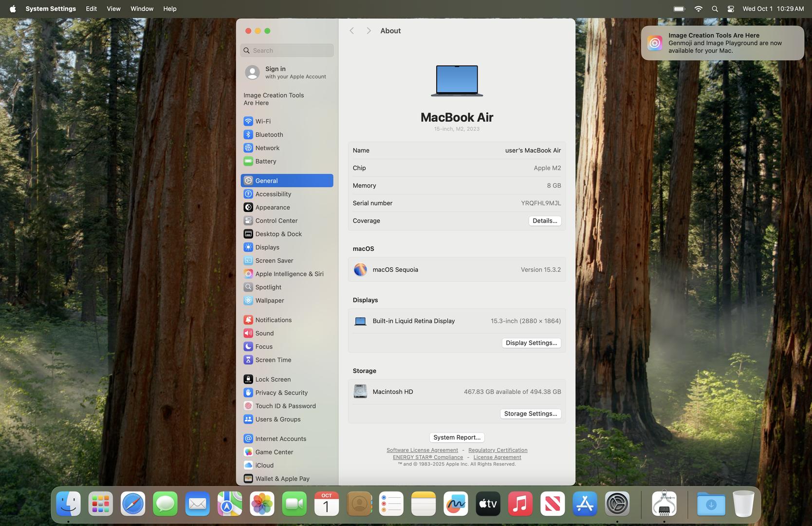Open the Wi-Fi settings pane
This screenshot has width=812, height=526.
263,121
